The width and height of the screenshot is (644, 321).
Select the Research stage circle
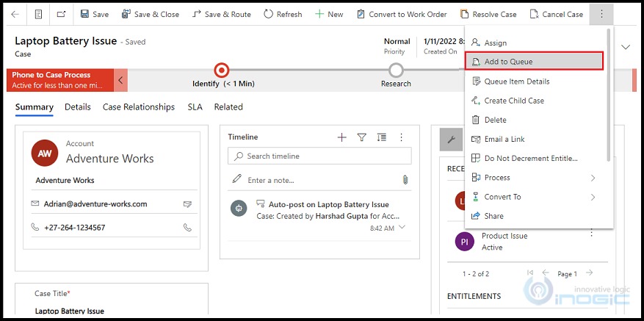click(x=396, y=71)
